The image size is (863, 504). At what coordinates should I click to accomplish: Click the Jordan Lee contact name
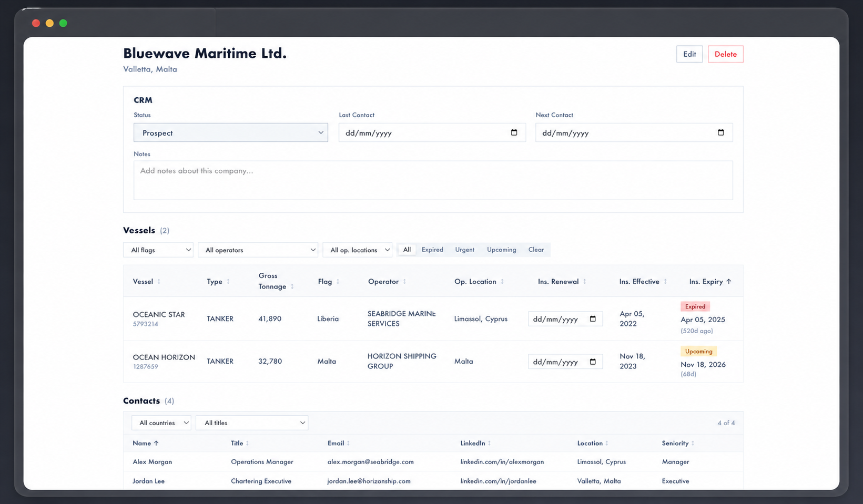click(x=149, y=481)
